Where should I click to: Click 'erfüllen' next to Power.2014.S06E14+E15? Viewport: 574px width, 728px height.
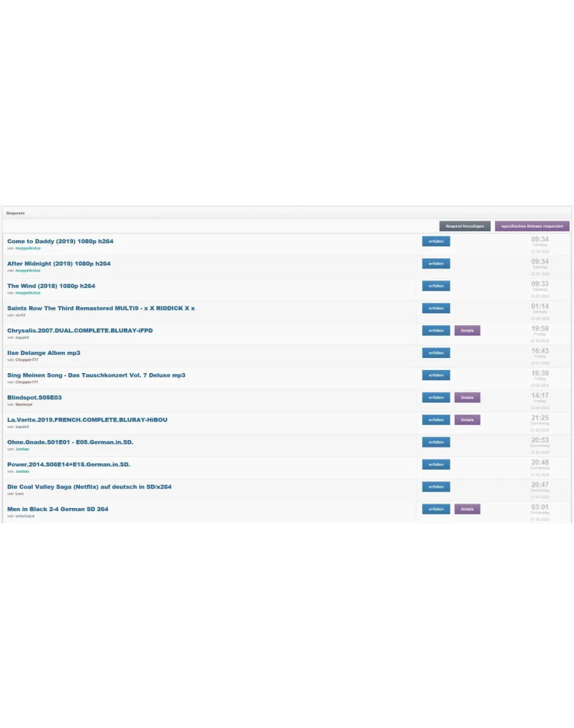click(x=436, y=465)
